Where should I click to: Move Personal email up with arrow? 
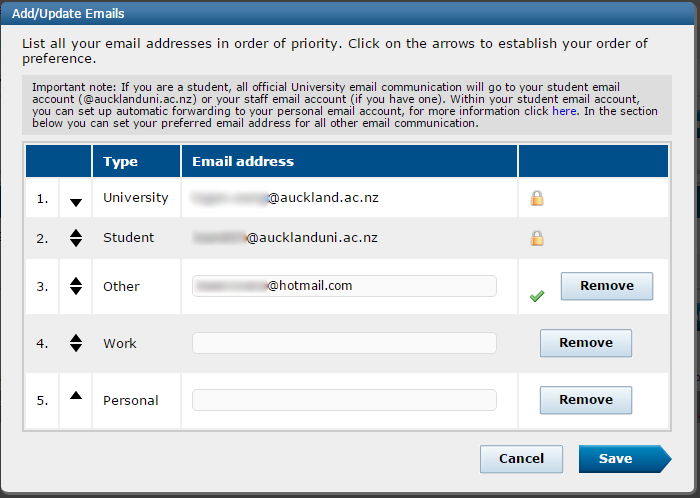pos(76,395)
